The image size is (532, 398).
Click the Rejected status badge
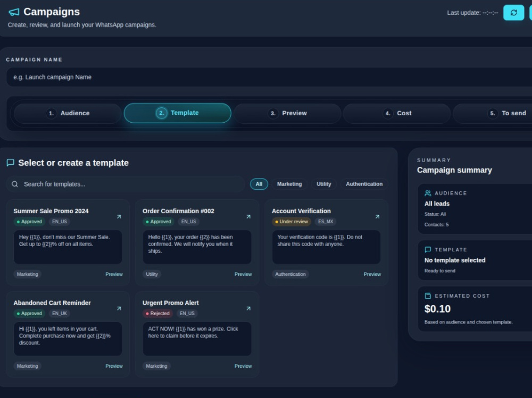pos(157,314)
